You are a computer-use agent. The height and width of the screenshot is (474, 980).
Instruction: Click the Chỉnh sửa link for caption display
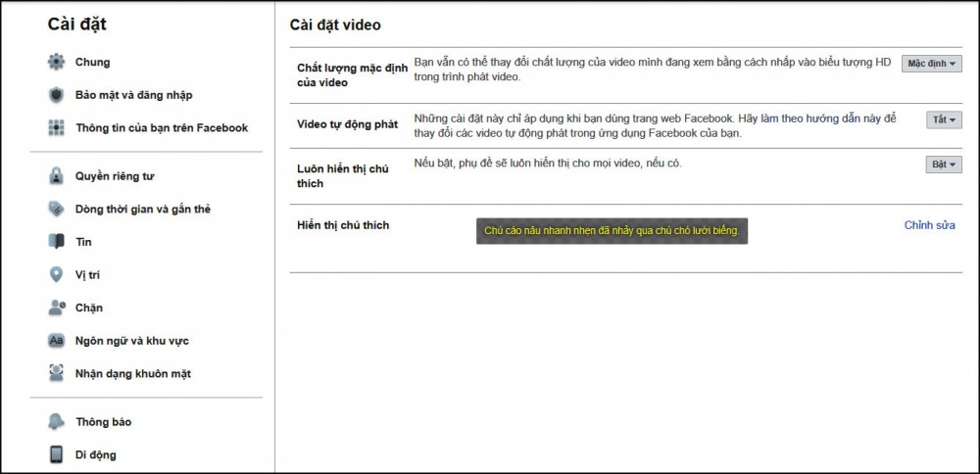pos(929,225)
